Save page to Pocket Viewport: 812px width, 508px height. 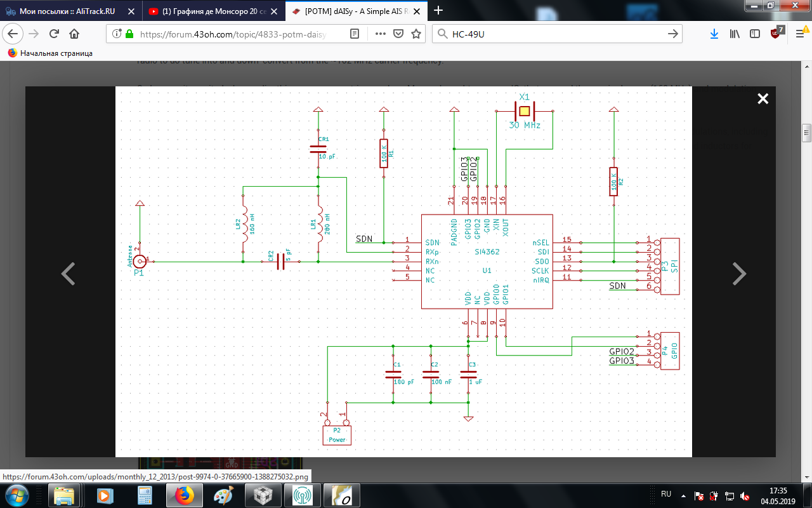point(398,34)
